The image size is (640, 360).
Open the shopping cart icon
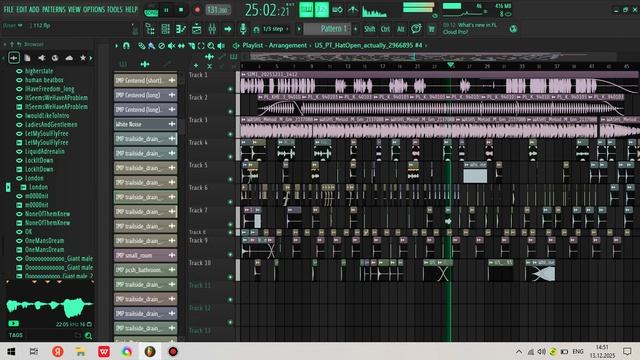(x=431, y=29)
